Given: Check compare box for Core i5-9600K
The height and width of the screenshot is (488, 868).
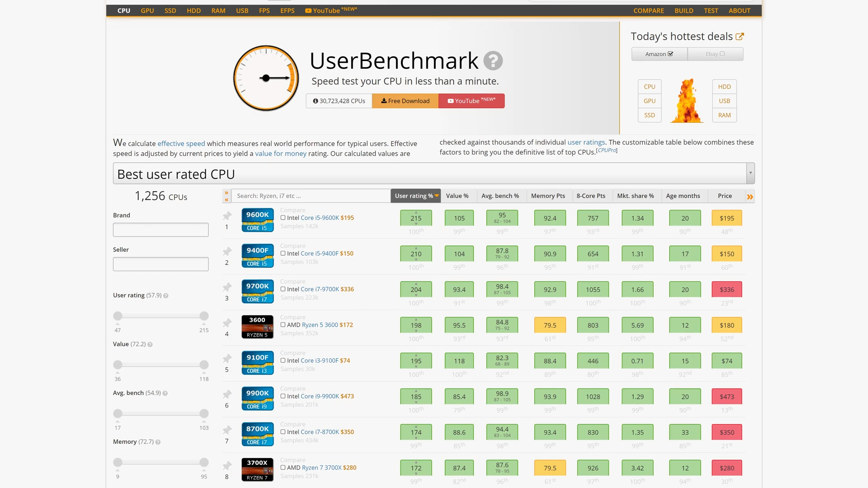Looking at the screenshot, I should [283, 217].
